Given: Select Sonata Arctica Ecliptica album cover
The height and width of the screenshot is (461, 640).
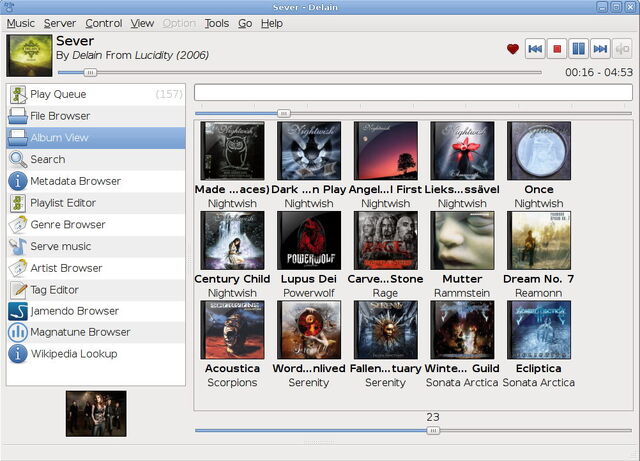Looking at the screenshot, I should pyautogui.click(x=539, y=330).
